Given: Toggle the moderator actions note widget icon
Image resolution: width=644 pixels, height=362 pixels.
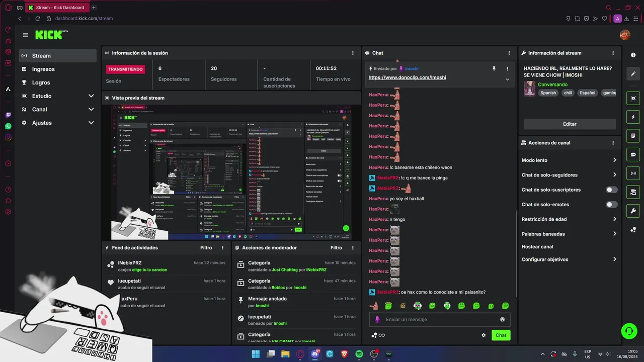Looking at the screenshot, I should [x=633, y=136].
